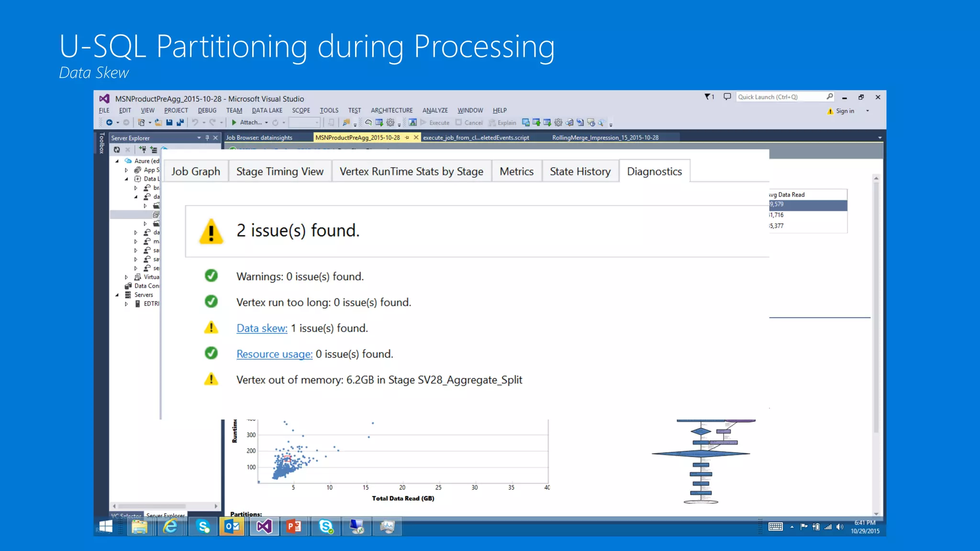Collapse the Azure node in Server Explorer

pyautogui.click(x=117, y=161)
